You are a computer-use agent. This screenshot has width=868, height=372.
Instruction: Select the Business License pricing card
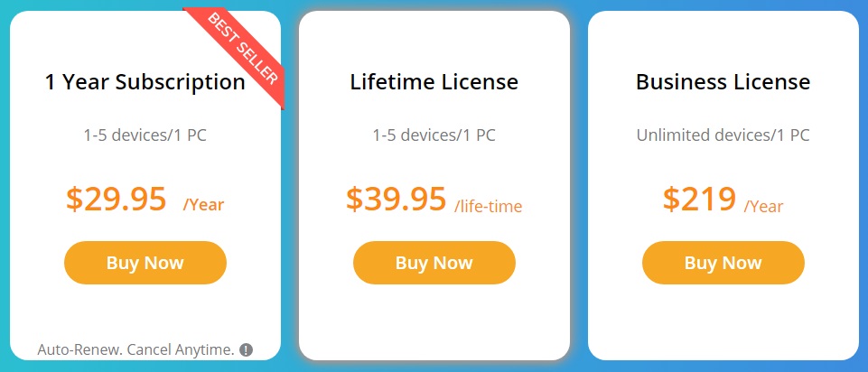click(x=723, y=316)
